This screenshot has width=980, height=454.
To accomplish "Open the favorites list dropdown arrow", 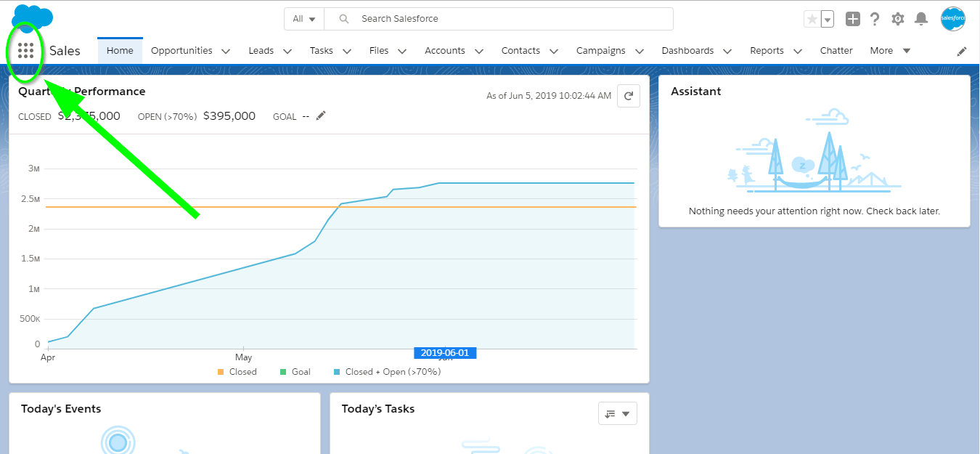I will point(828,20).
